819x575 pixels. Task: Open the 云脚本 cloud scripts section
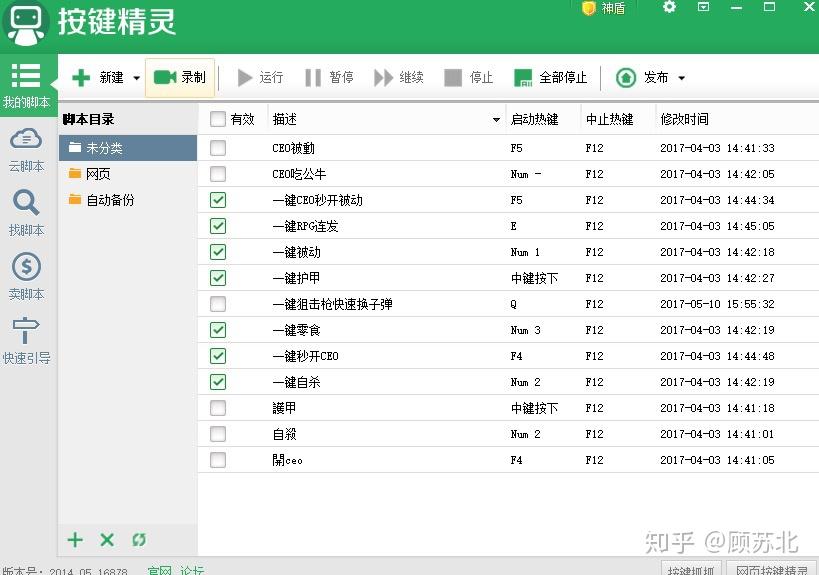26,150
